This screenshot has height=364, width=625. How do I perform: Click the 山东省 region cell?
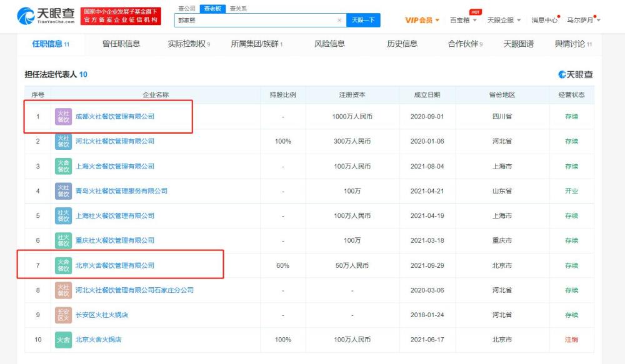point(502,191)
